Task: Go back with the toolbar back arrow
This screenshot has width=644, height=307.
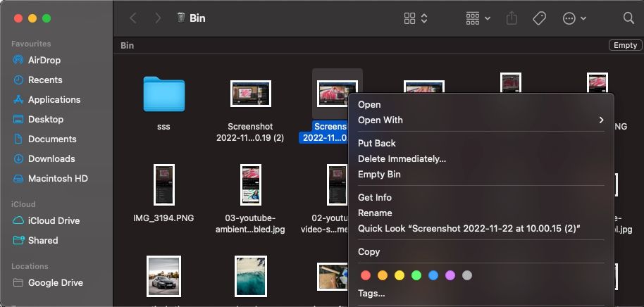Action: (x=133, y=18)
